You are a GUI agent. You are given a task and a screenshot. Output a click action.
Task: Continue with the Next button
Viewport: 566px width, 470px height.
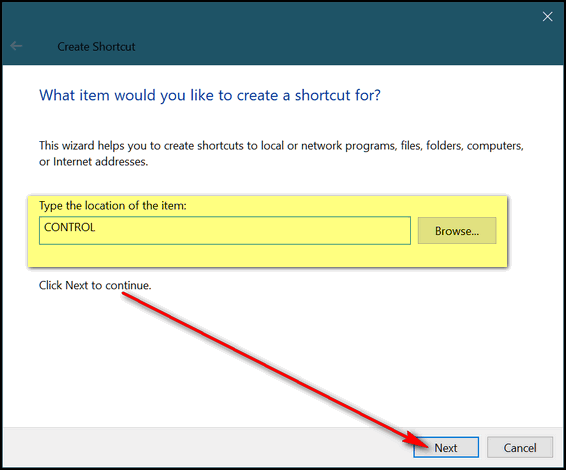tap(446, 448)
